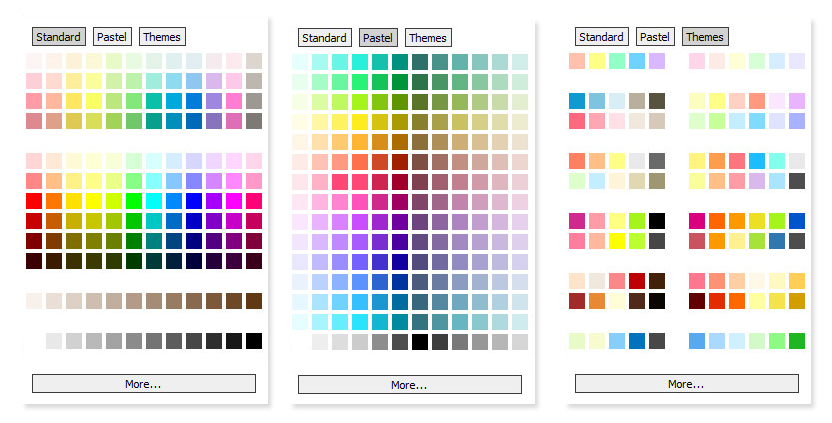This screenshot has height=423, width=832.
Task: Select the cyan swatch in Standard palette's vivid row
Action: point(154,201)
